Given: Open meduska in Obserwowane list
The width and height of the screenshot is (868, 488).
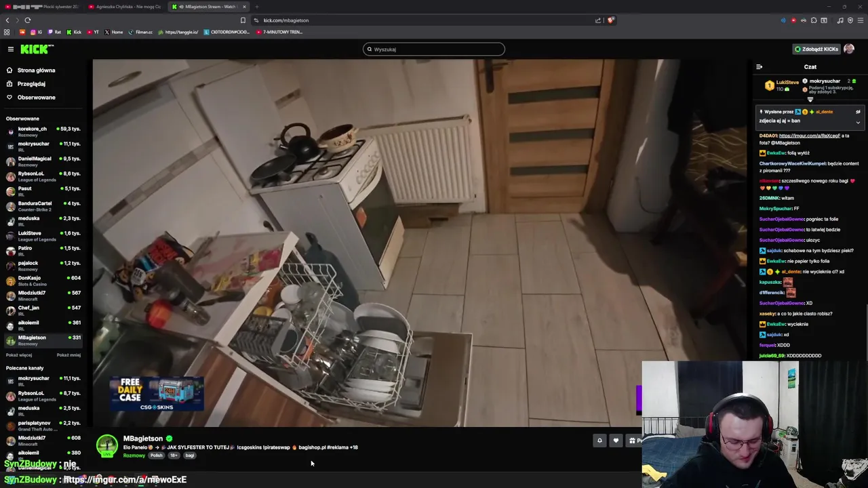Looking at the screenshot, I should [43, 221].
